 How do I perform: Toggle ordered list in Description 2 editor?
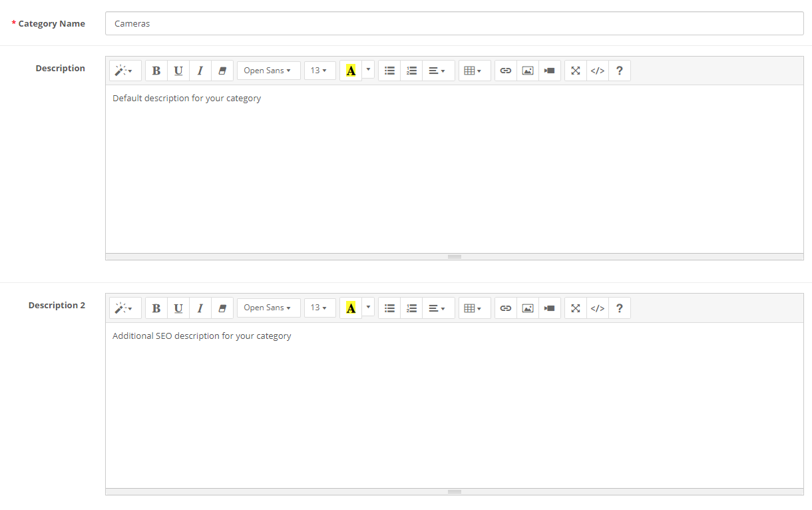411,308
